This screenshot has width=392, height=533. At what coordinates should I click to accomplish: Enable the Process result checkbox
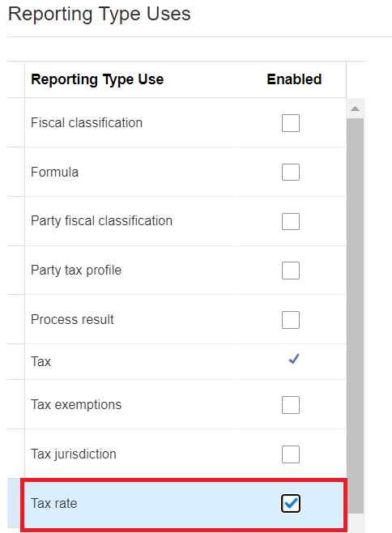pos(290,320)
